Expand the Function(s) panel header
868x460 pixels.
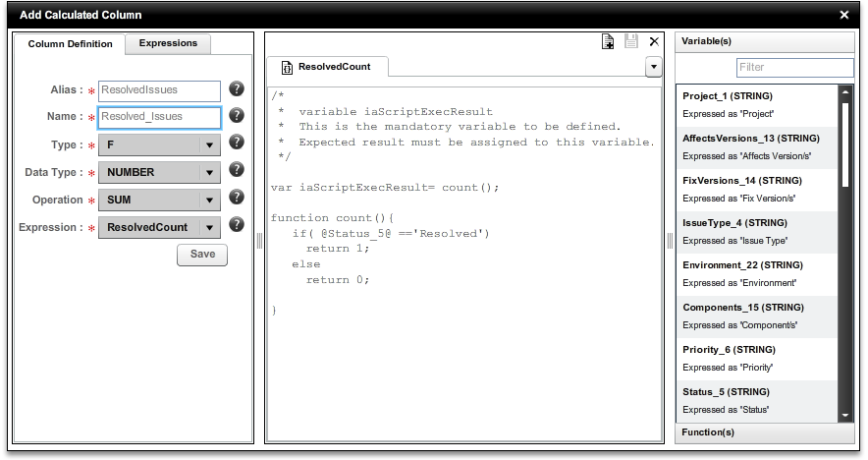765,432
